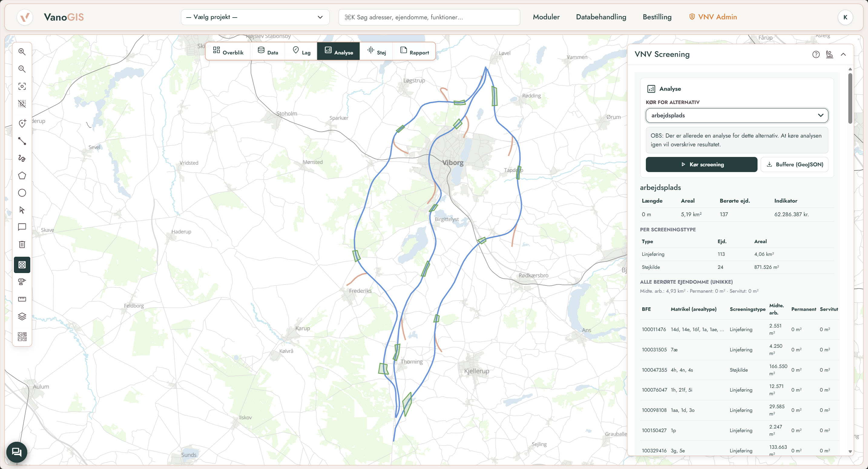The height and width of the screenshot is (469, 868).
Task: Open the basemap gallery grid tool
Action: tap(22, 336)
